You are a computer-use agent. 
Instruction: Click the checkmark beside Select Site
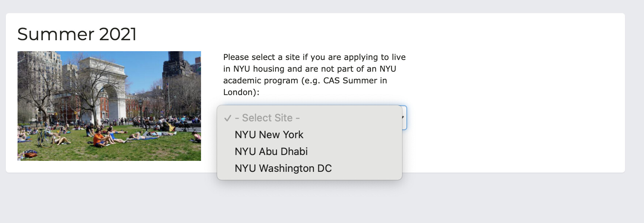point(228,118)
